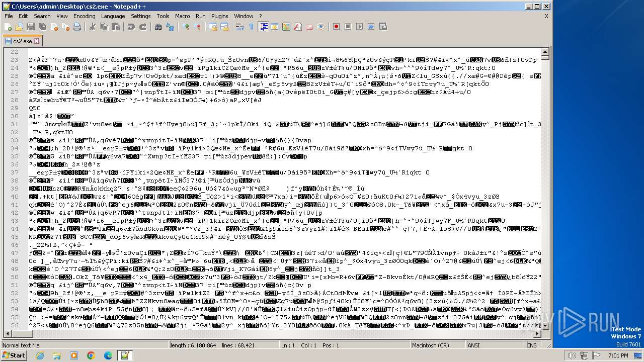The image size is (644, 362).
Task: Enable synchronized vertical scrolling
Action: pos(213,27)
